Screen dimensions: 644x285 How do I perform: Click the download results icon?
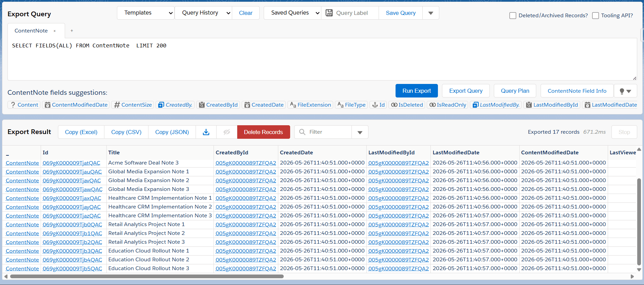pos(206,132)
